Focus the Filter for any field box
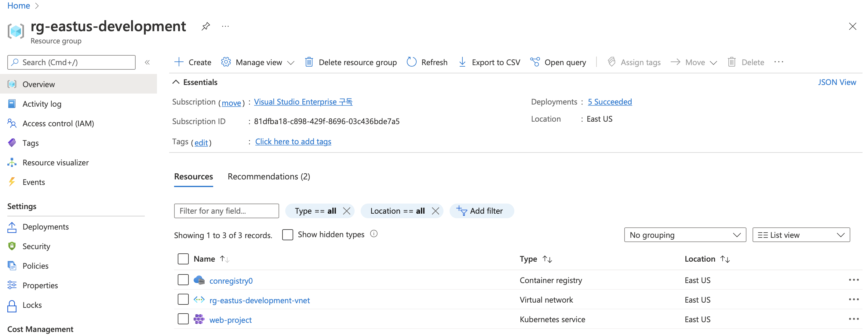 coord(226,211)
